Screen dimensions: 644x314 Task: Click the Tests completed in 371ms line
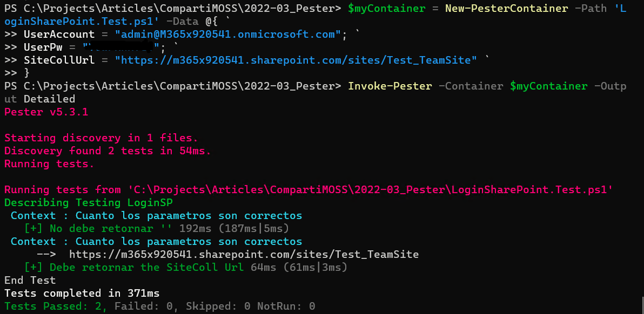pos(82,293)
